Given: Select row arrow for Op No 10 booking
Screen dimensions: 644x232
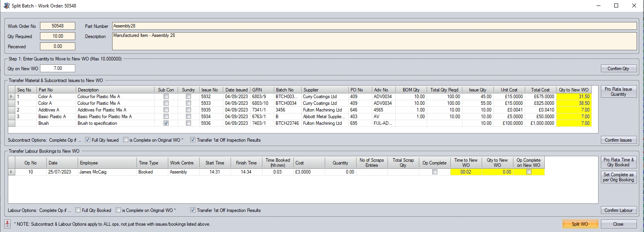Looking at the screenshot, I should 12,172.
